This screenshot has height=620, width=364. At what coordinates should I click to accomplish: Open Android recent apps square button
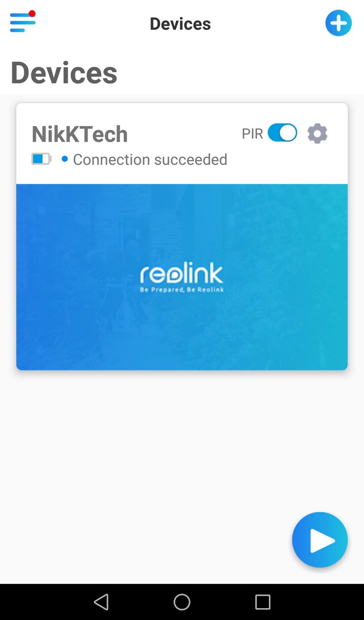pos(263,602)
